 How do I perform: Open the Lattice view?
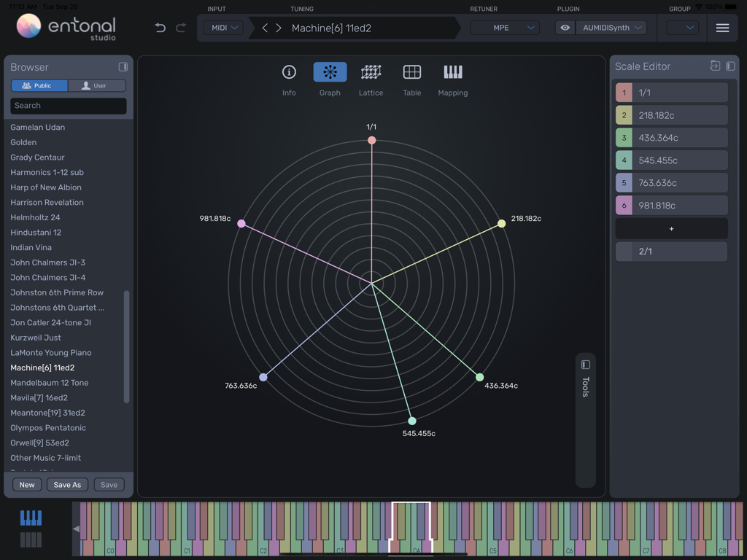pos(371,73)
